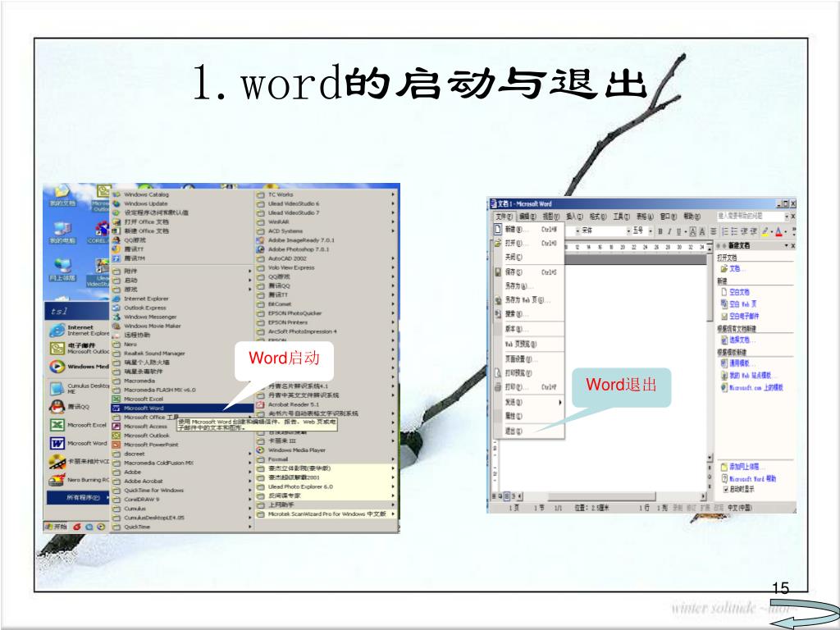This screenshot has width=840, height=630.
Task: Expand the AutoCAD 2002 program folder
Action: click(x=326, y=258)
